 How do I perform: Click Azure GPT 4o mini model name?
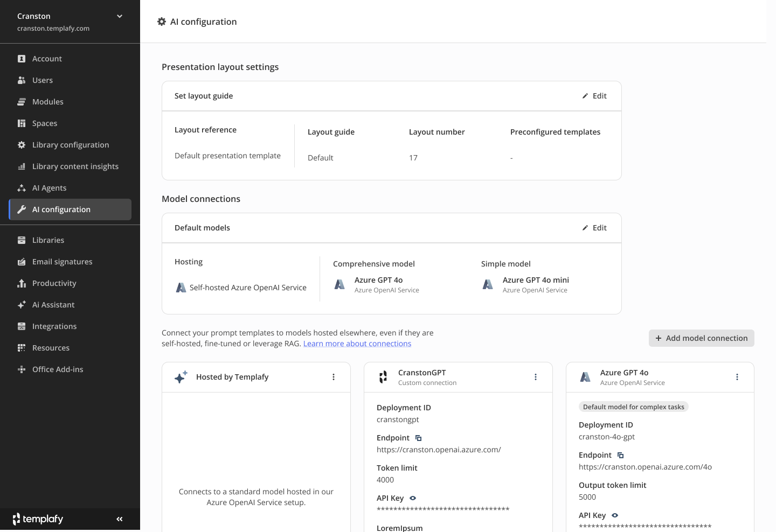536,280
